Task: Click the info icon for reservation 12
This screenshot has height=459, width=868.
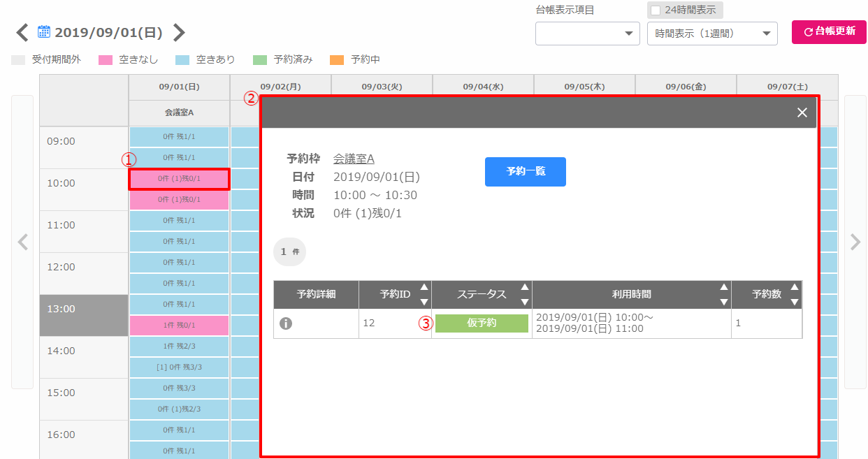Action: (x=285, y=323)
